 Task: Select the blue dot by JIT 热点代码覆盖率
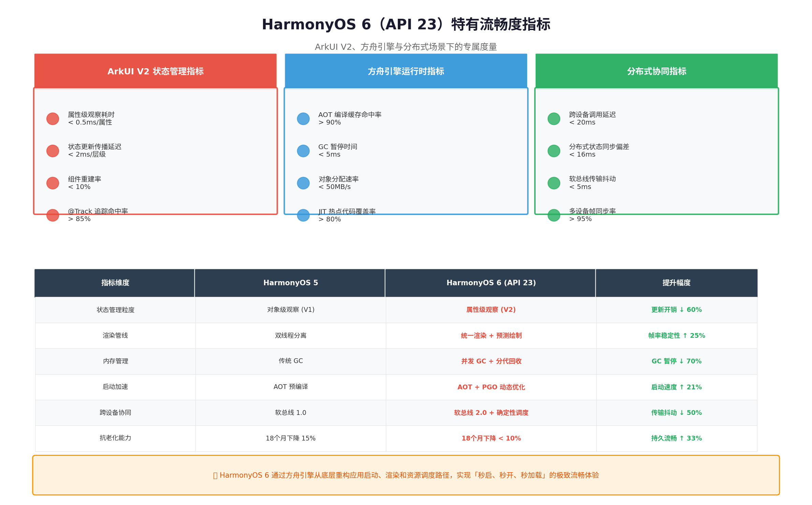(303, 215)
